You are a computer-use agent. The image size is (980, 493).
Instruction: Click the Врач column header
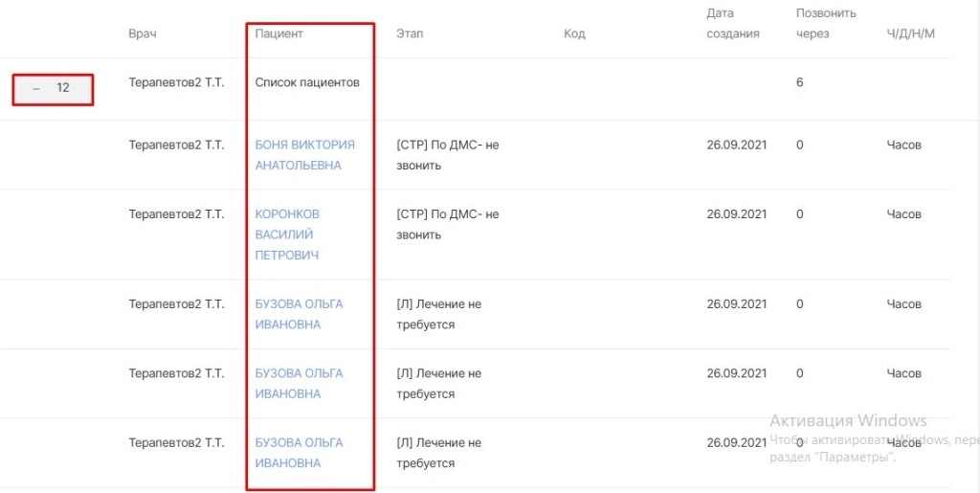point(142,34)
